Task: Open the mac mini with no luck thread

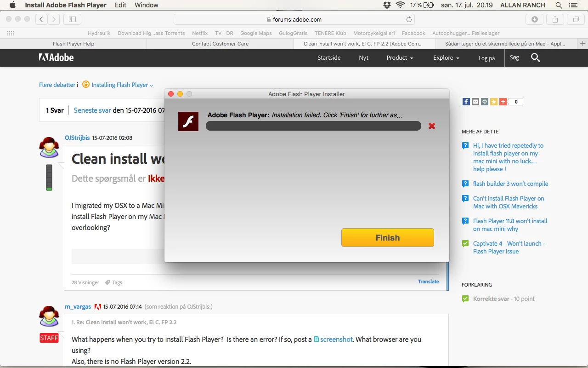Action: 508,157
